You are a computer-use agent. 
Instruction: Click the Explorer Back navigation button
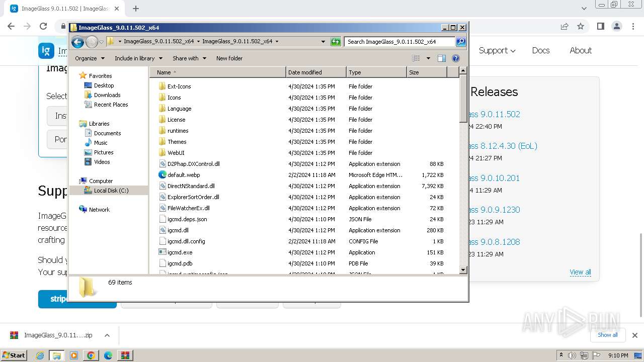click(x=77, y=42)
